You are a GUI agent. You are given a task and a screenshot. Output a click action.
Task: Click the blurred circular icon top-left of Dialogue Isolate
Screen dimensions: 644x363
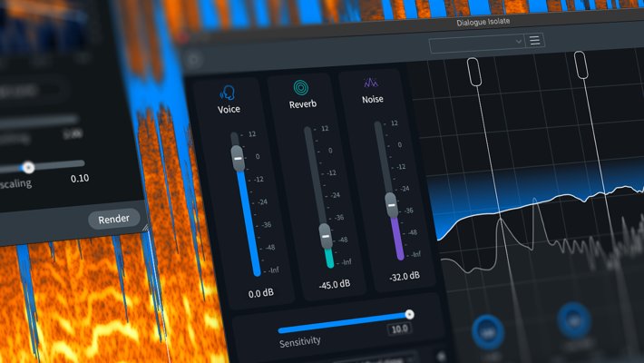coord(193,61)
